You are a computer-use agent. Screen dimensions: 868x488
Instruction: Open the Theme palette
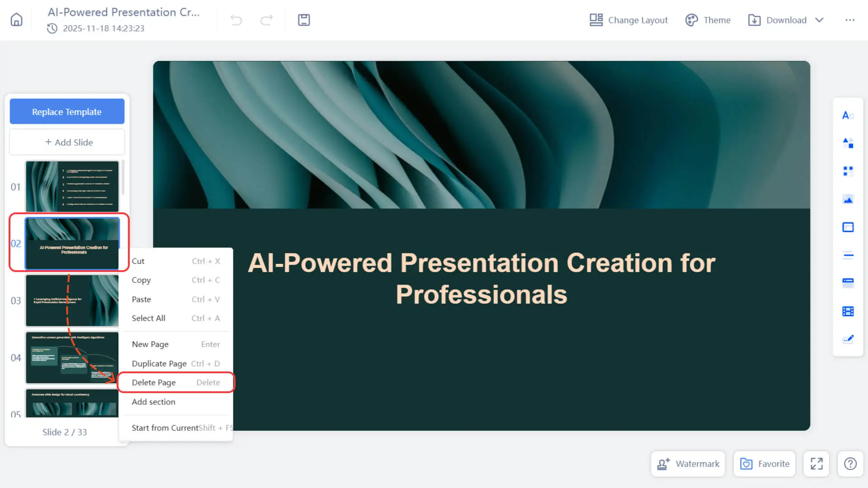[708, 20]
